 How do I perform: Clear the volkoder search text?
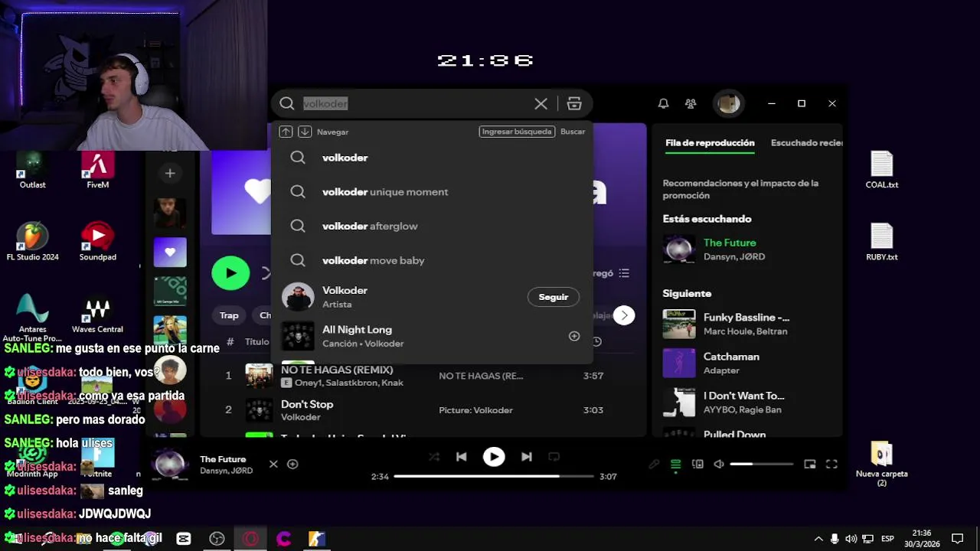tap(541, 103)
